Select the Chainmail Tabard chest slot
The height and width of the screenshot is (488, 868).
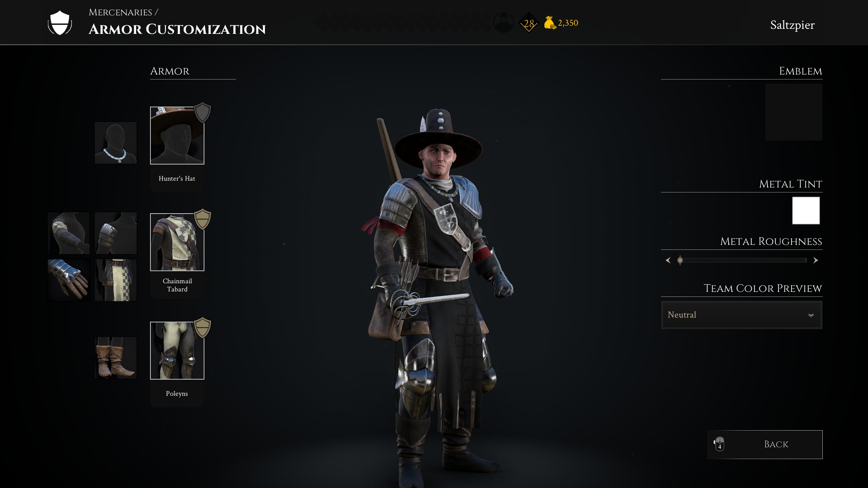(x=177, y=242)
